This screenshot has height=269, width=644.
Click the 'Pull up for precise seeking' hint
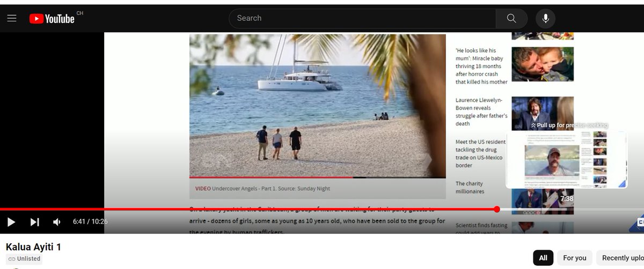[569, 125]
